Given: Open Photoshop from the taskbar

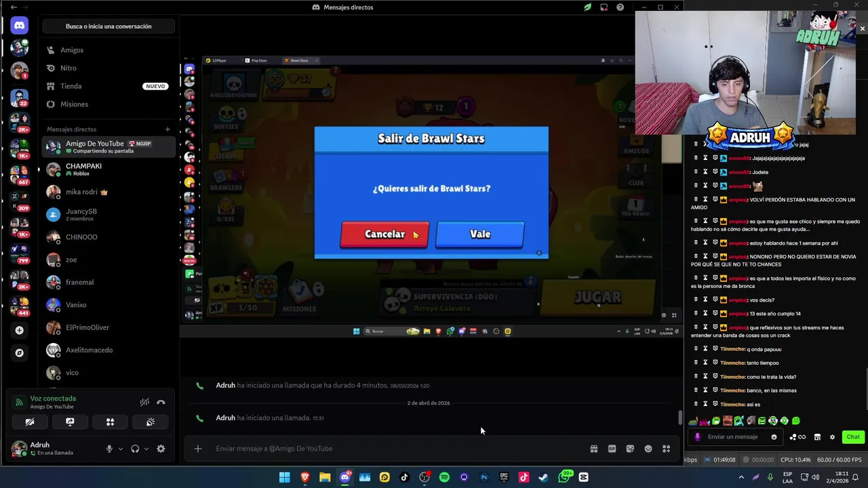Looking at the screenshot, I should [484, 477].
